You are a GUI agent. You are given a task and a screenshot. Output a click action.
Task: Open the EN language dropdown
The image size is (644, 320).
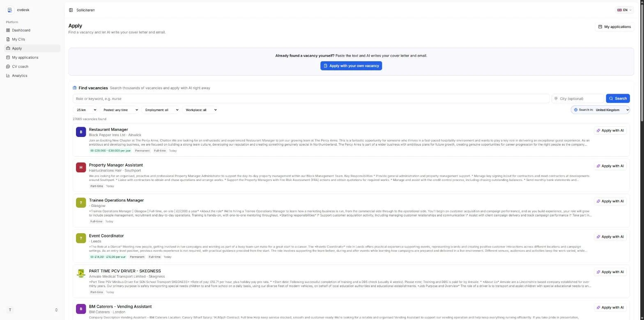point(624,10)
